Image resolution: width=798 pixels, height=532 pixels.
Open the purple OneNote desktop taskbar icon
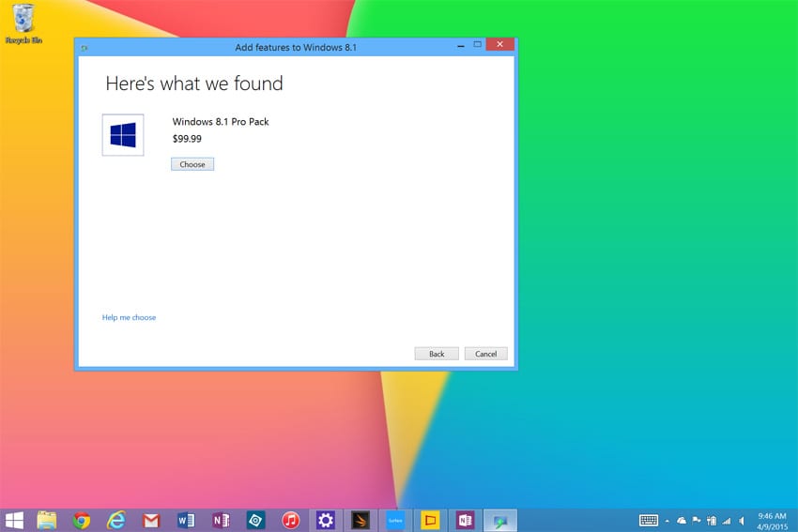[221, 521]
